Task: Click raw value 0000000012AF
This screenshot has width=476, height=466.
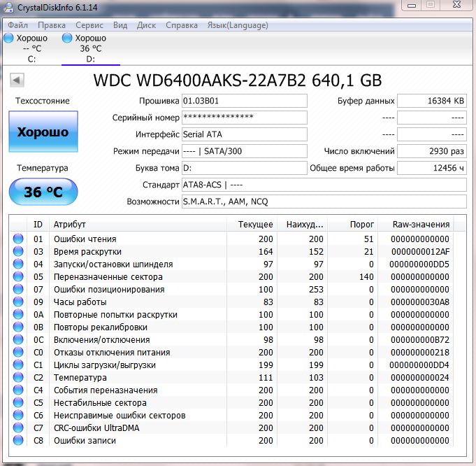Action: (421, 252)
